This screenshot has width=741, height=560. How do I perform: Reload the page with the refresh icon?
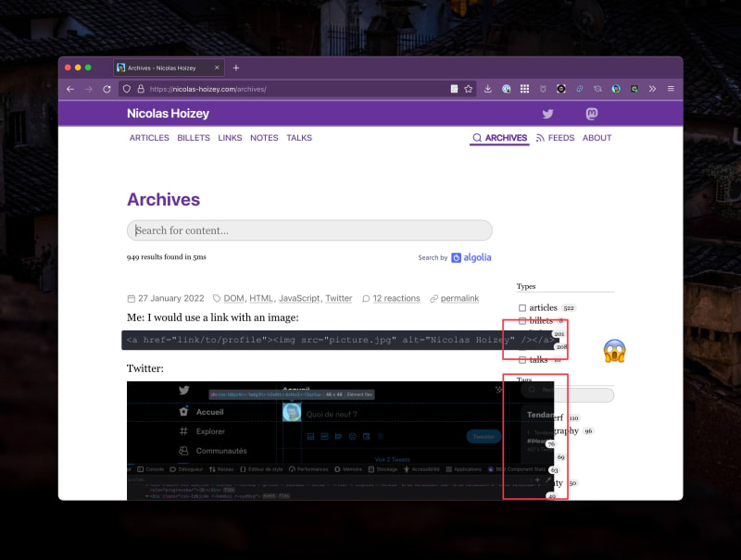coord(107,89)
